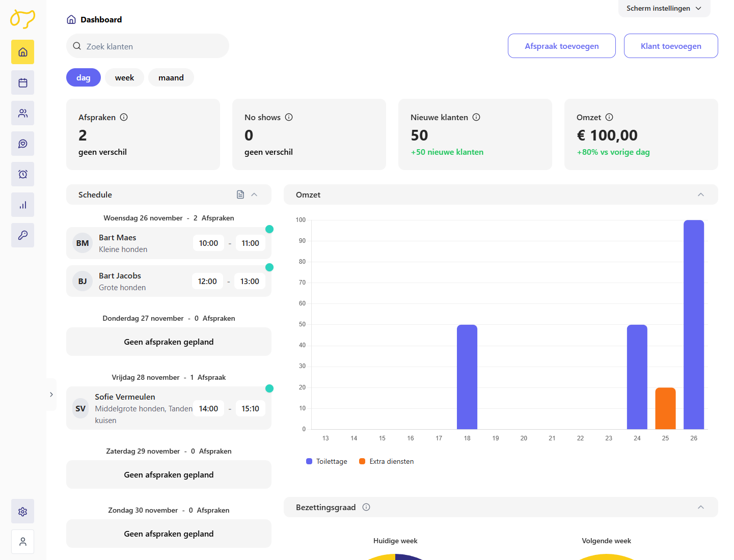Click status dot on Bart Maes appointment
This screenshot has height=560, width=734.
(x=269, y=229)
